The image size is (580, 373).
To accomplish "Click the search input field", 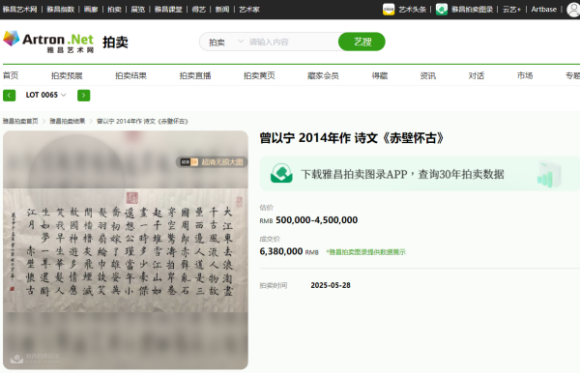I will point(291,42).
